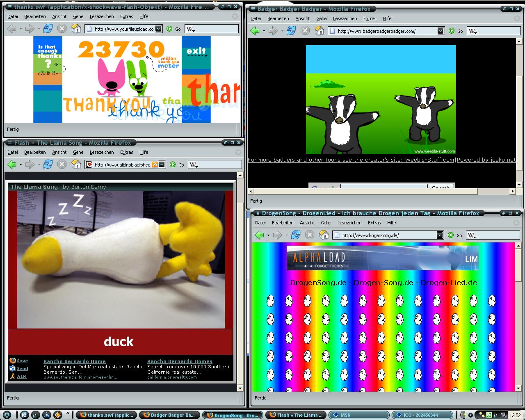Open the URL history dropdown in the DrogenSong window
525x420 pixels.
click(x=440, y=235)
